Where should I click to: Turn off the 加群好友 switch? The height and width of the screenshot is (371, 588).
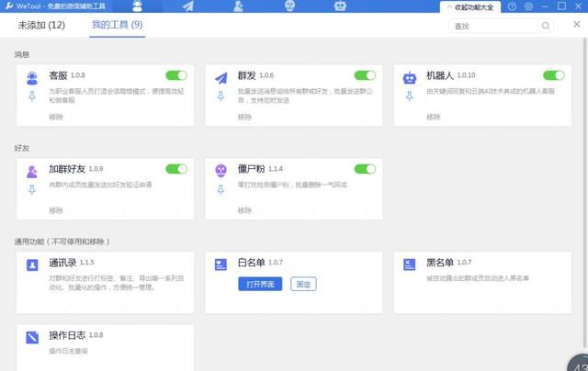[176, 169]
